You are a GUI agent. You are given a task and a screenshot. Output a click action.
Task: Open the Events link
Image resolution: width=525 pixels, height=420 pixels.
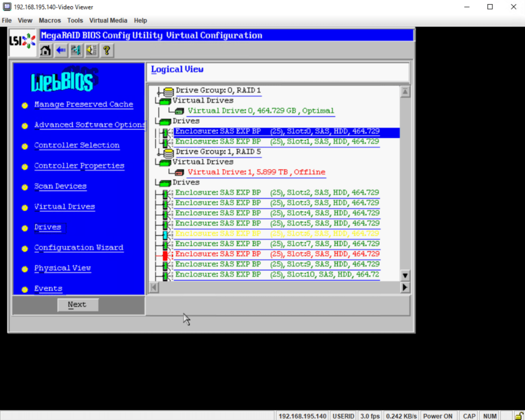[48, 288]
